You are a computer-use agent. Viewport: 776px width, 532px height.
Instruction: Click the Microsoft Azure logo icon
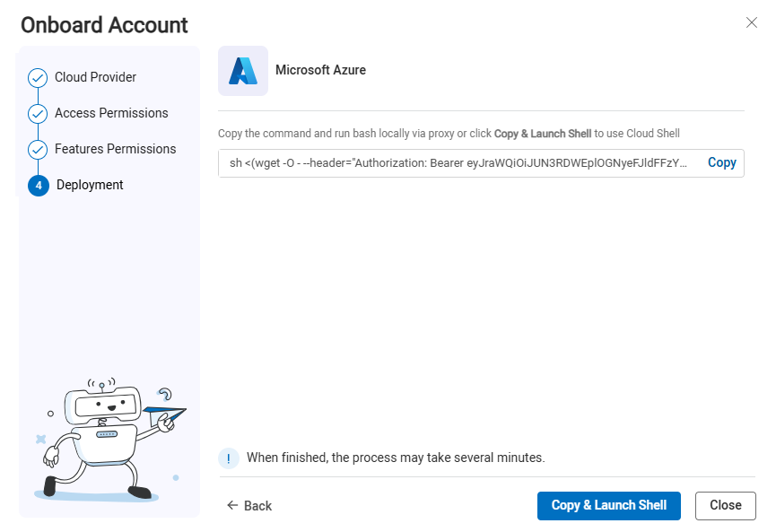[243, 71]
